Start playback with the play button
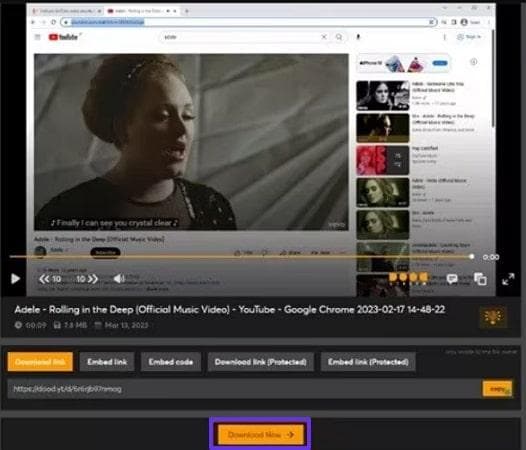Screen dimensions: 526x450 tap(15, 279)
